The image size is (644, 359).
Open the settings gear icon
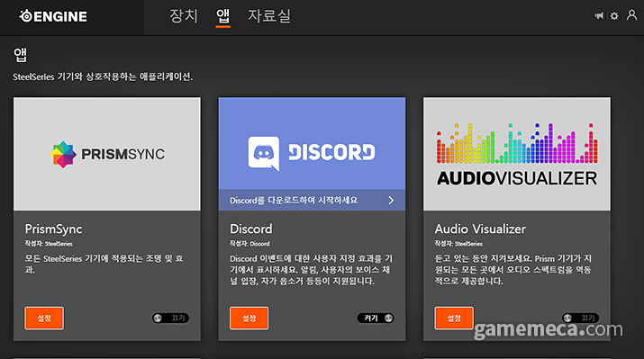tap(614, 16)
